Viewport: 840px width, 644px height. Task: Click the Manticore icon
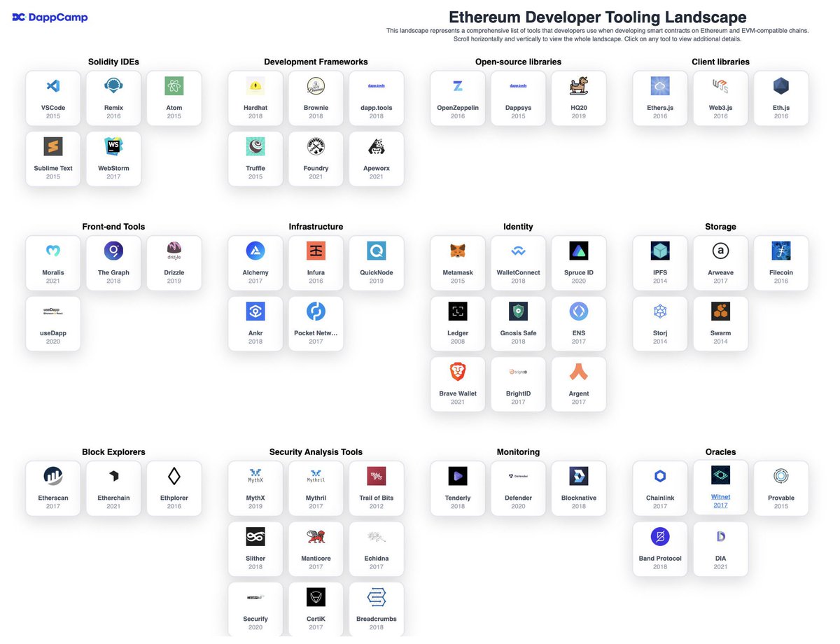tap(316, 536)
